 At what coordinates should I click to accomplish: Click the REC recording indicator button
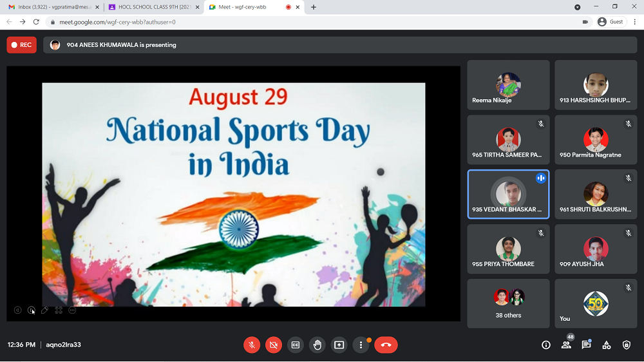point(21,45)
